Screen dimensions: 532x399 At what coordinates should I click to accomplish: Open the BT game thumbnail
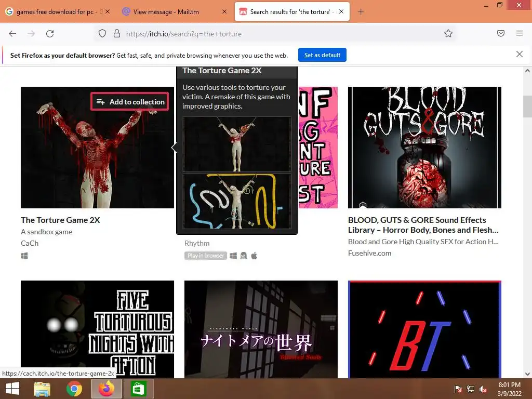[424, 329]
